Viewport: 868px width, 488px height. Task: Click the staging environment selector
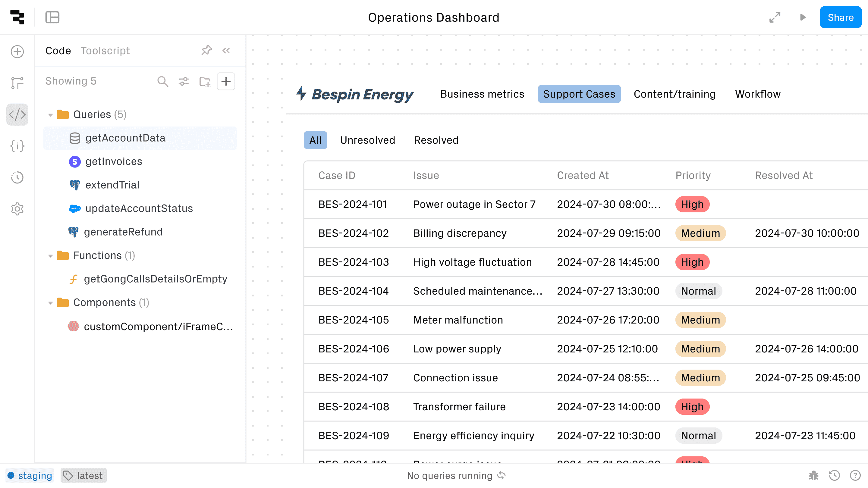(x=30, y=475)
